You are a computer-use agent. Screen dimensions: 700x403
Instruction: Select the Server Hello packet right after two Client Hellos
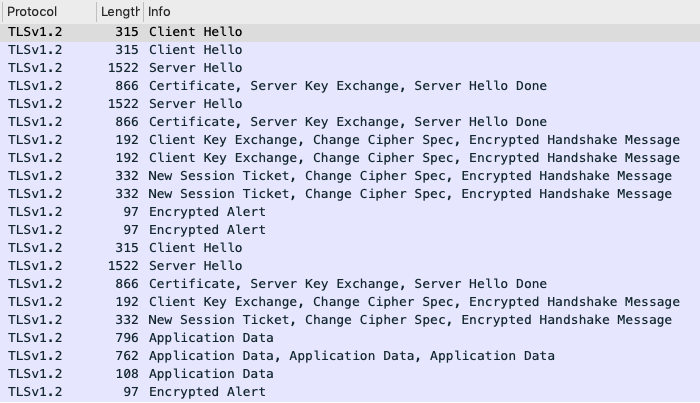[350, 68]
